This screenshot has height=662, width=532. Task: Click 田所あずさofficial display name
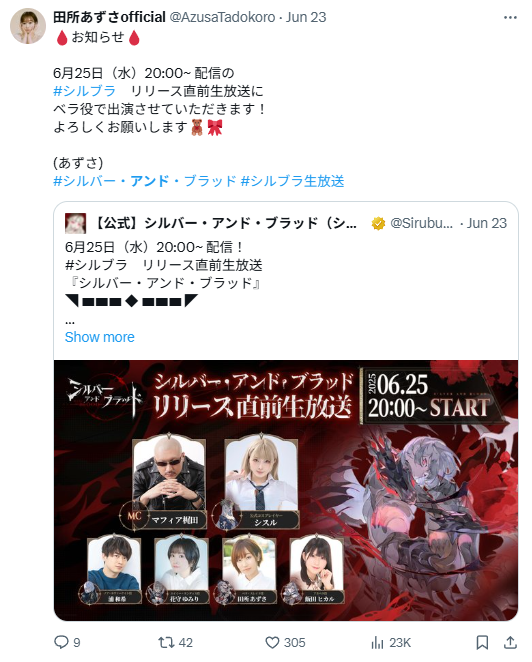109,17
